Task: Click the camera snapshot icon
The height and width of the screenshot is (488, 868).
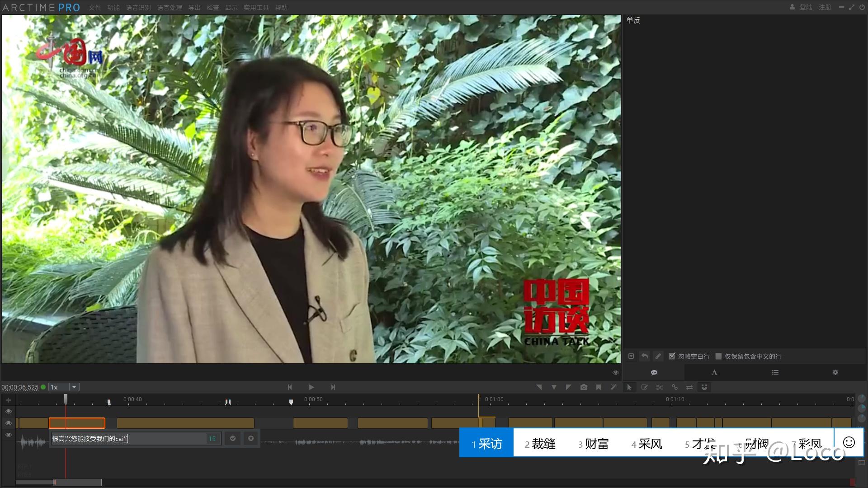Action: [x=584, y=387]
